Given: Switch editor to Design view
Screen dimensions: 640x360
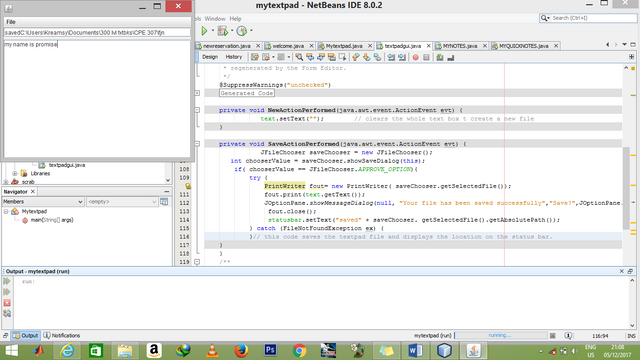Looking at the screenshot, I should point(210,57).
